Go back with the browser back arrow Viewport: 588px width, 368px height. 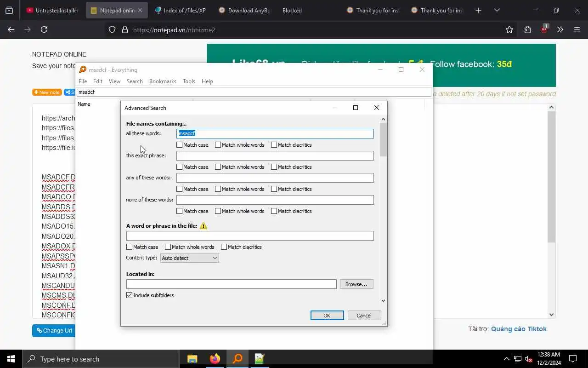(11, 29)
